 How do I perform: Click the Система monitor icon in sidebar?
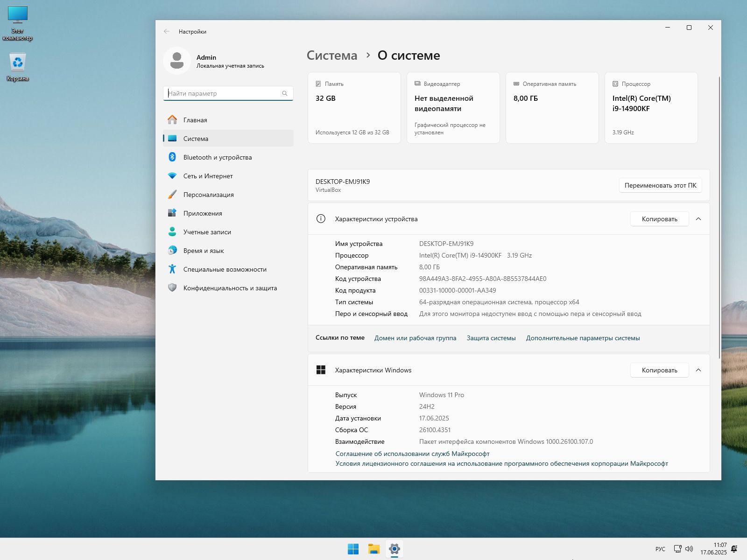172,139
